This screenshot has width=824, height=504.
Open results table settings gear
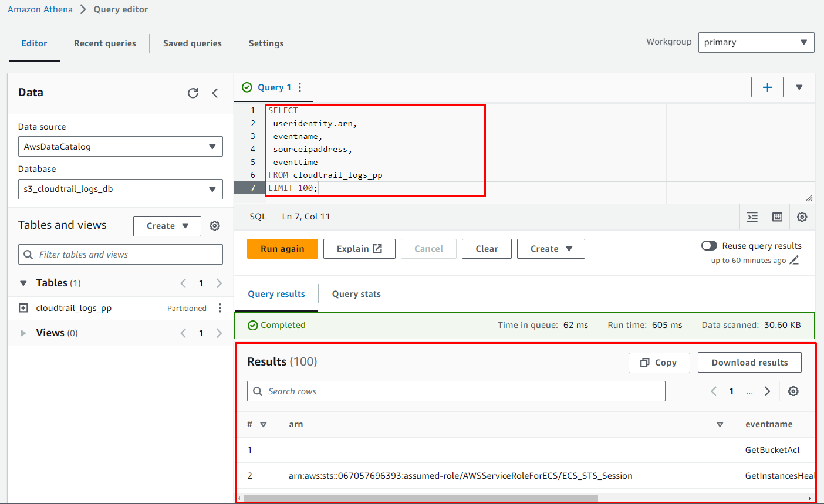(x=793, y=391)
